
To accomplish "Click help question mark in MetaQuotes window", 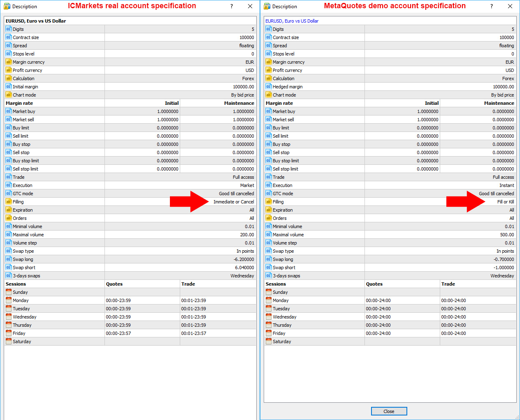I will click(x=492, y=6).
